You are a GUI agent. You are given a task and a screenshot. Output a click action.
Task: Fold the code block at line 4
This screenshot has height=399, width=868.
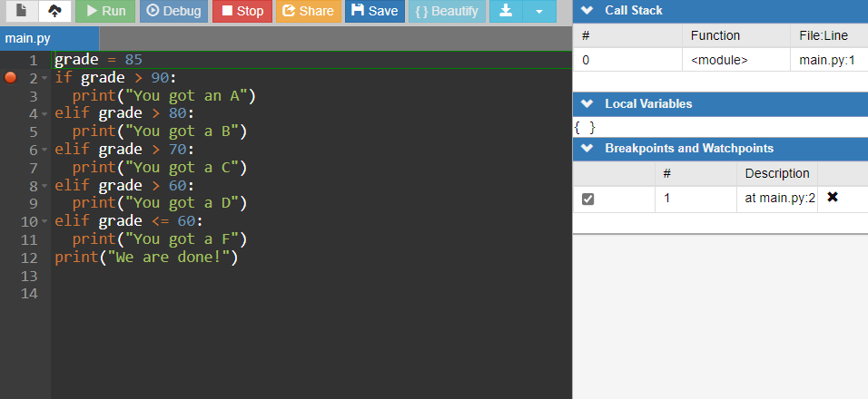(44, 114)
